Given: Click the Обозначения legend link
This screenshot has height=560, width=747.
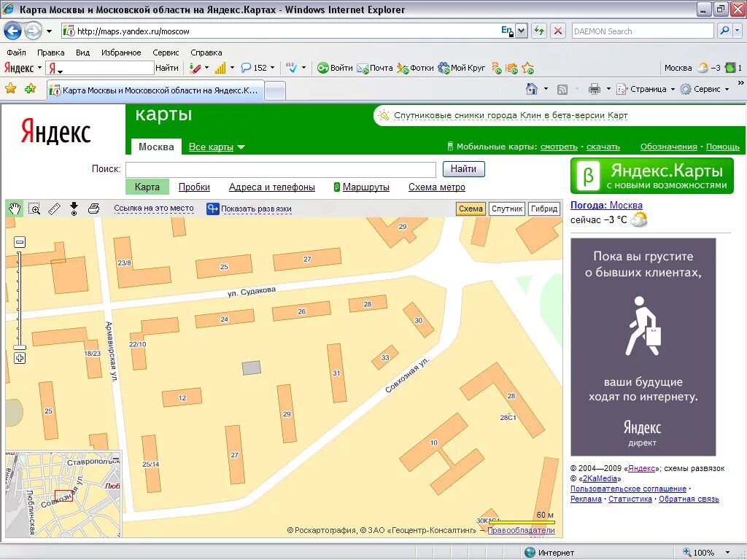Looking at the screenshot, I should [x=668, y=147].
